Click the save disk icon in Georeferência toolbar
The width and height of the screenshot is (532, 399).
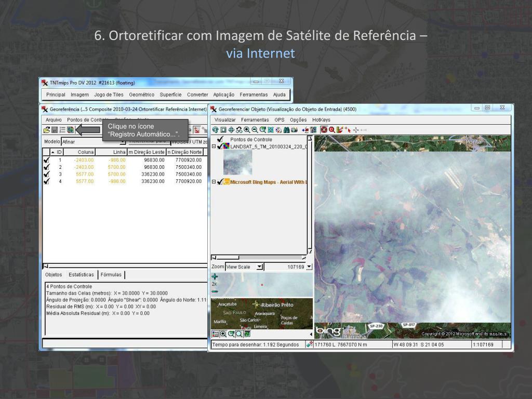pyautogui.click(x=54, y=129)
